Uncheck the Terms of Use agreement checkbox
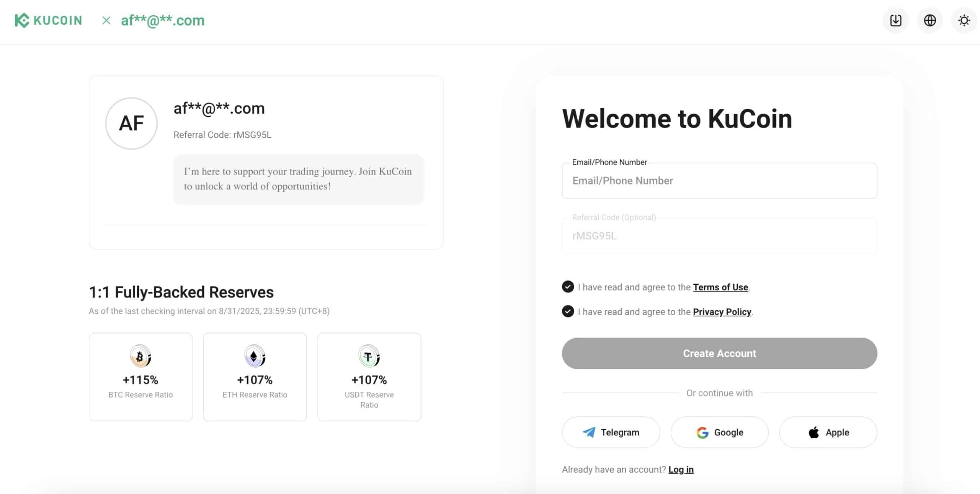Viewport: 980px width, 494px height. tap(568, 287)
